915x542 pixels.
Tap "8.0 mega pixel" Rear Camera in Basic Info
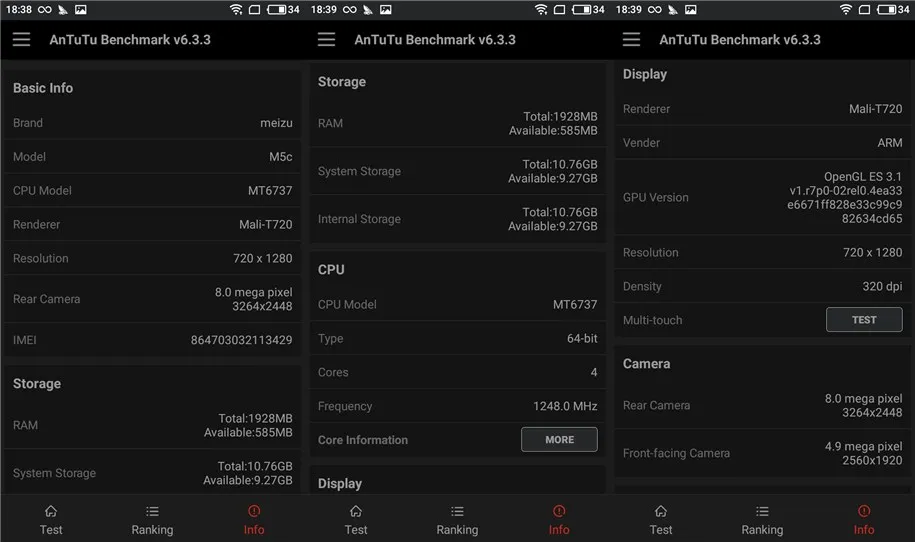tap(253, 292)
